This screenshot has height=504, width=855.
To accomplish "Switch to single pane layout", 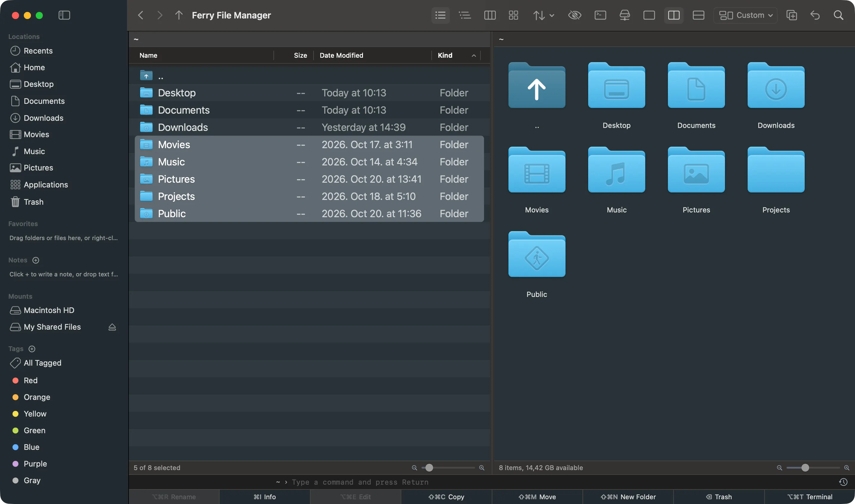I will coord(649,15).
